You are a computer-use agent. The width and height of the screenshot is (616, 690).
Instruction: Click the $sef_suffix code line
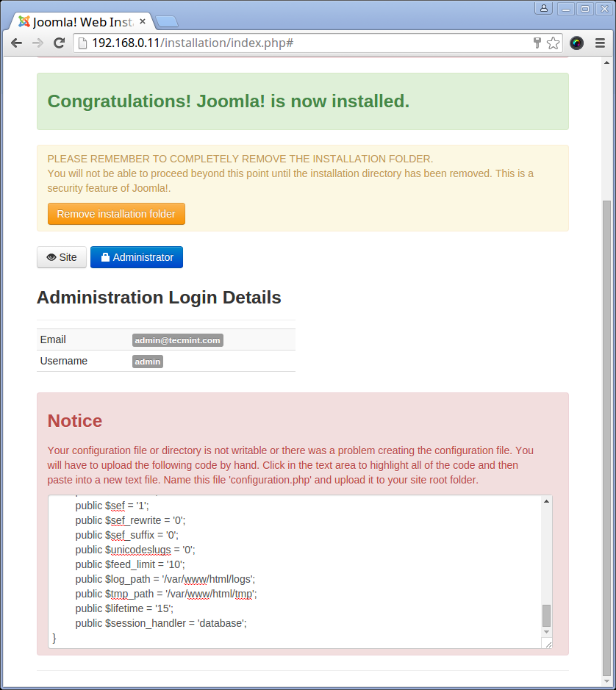click(x=127, y=535)
